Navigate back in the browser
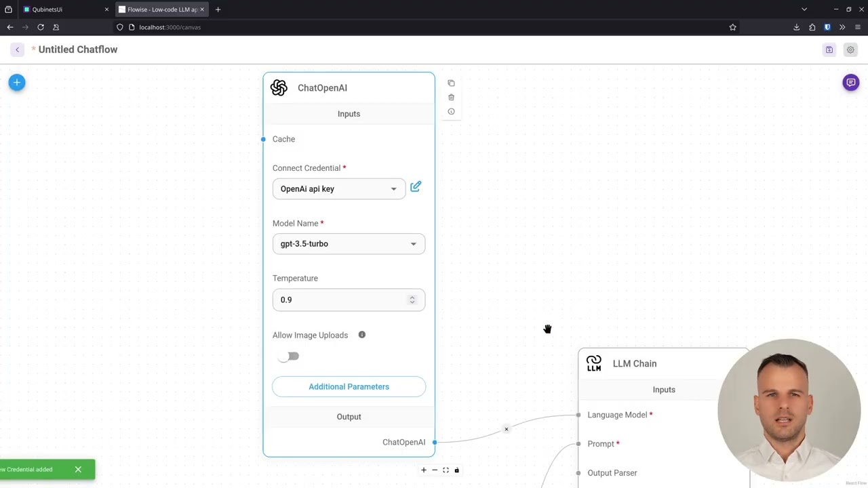 click(x=10, y=27)
